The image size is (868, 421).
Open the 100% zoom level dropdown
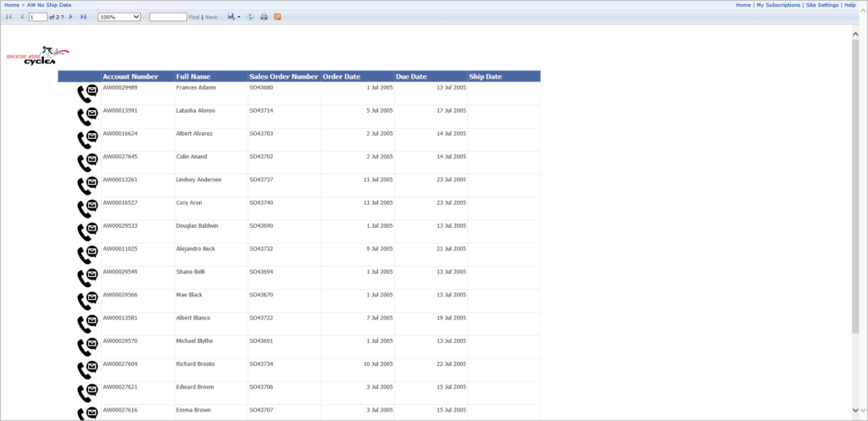pyautogui.click(x=119, y=17)
